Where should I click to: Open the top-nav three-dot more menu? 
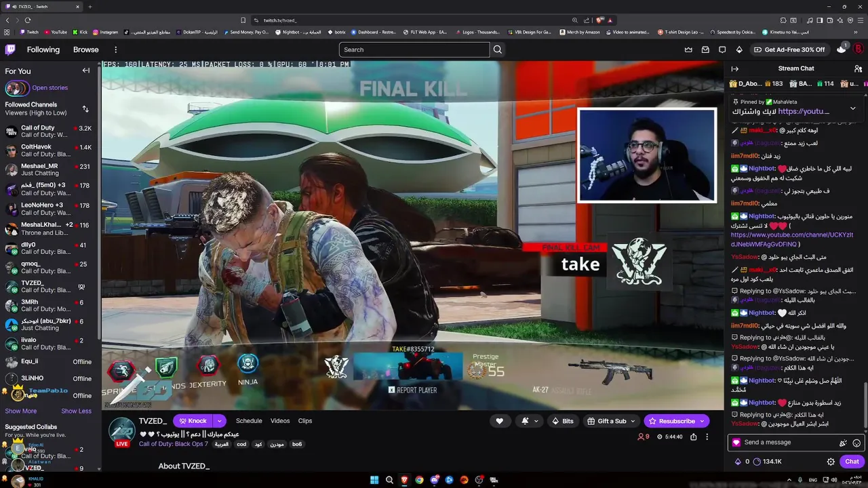click(115, 49)
